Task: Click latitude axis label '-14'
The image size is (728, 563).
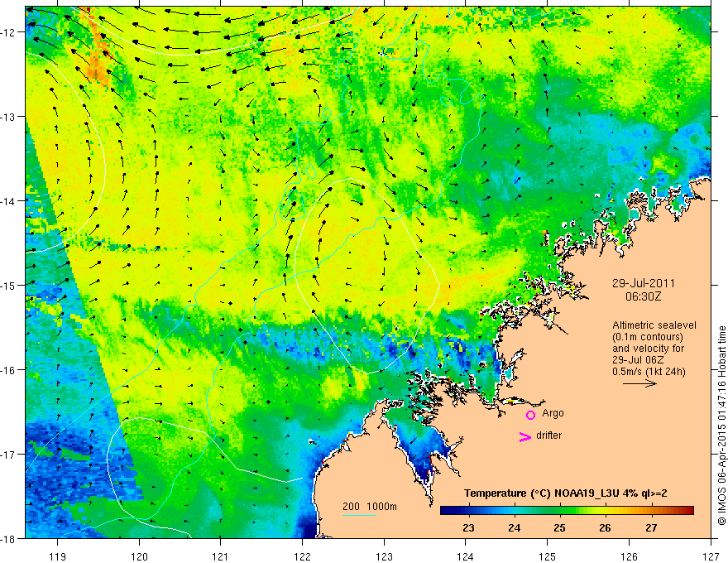Action: [9, 200]
